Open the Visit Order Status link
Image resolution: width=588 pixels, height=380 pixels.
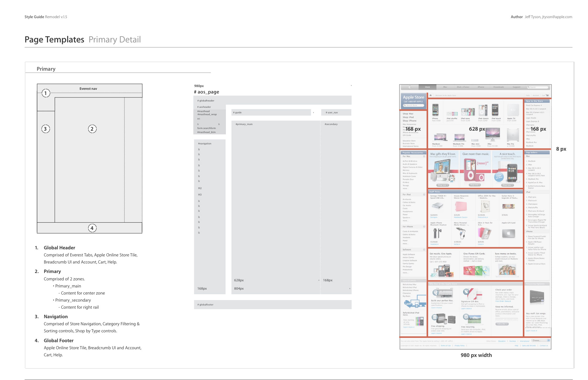503,301
